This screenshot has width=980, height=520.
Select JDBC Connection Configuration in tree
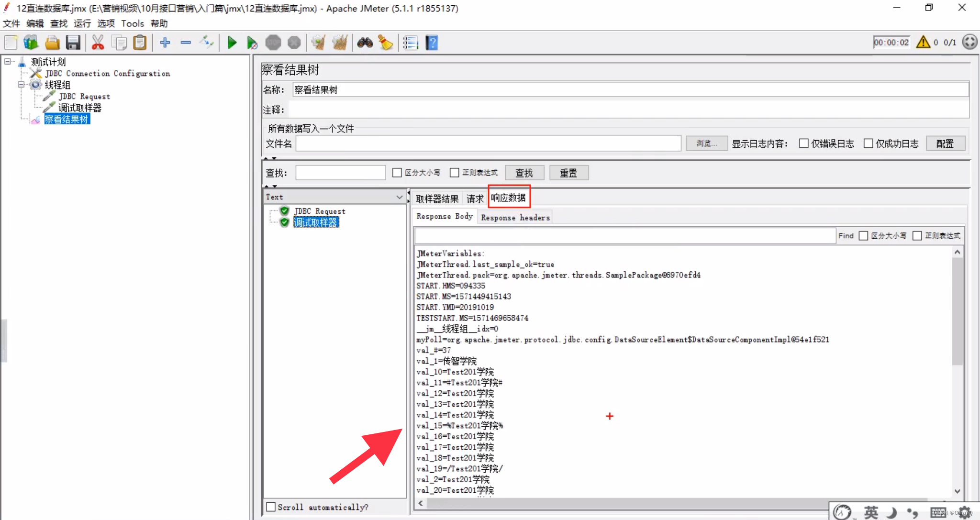pos(108,73)
